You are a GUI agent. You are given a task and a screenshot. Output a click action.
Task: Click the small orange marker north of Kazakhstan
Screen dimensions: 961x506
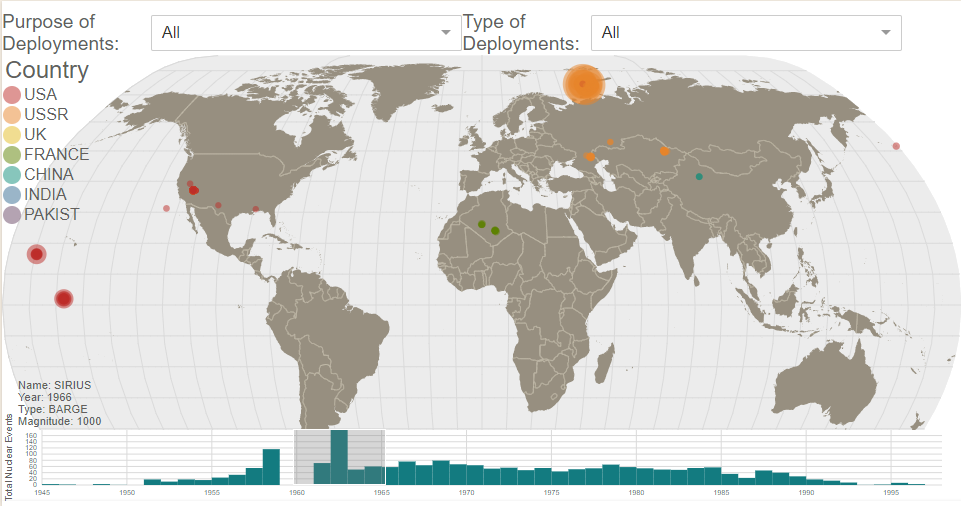pyautogui.click(x=610, y=142)
